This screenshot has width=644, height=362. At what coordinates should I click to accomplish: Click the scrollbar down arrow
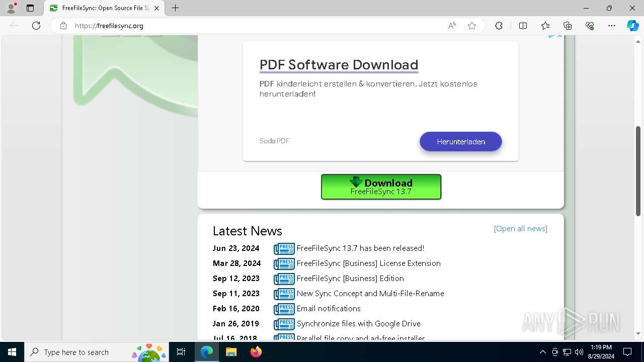tap(638, 334)
